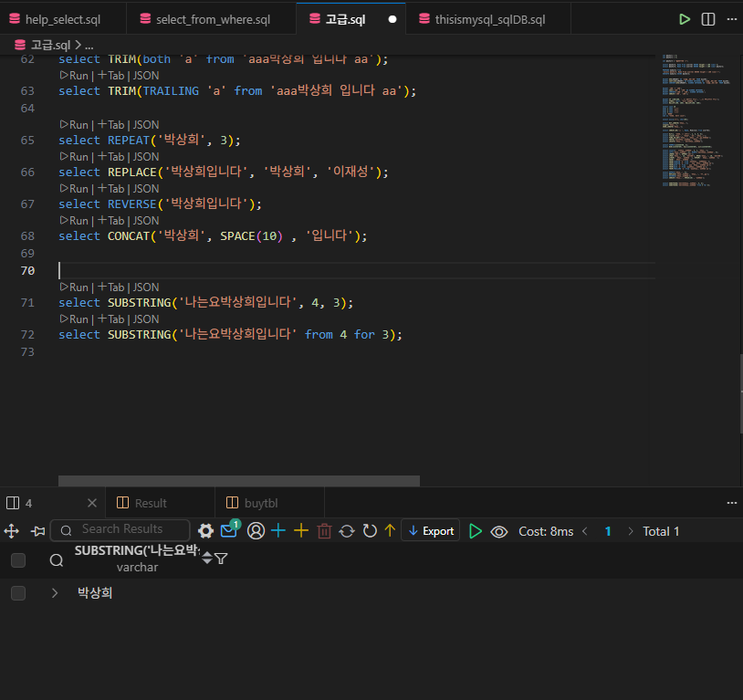Click the yellow up arrow icon

click(390, 531)
